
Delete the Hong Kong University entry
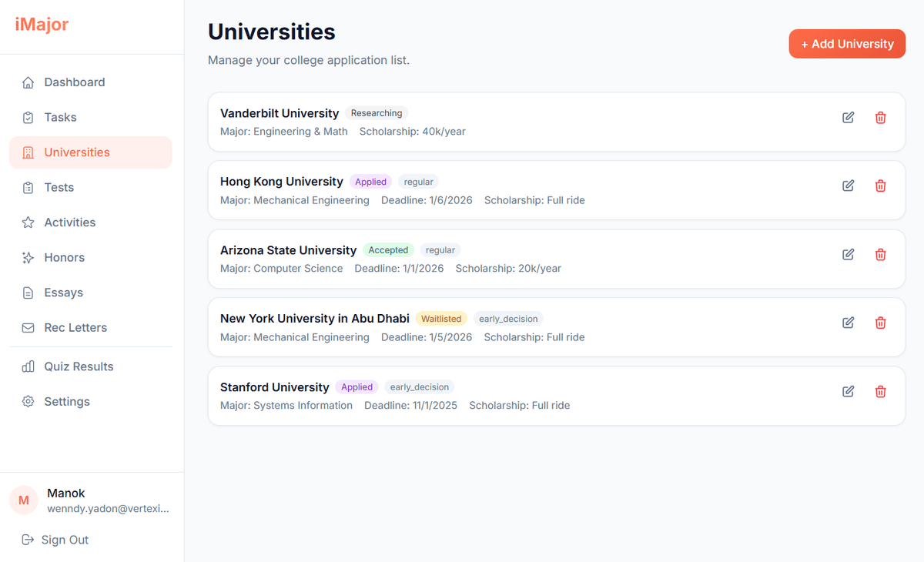click(x=880, y=186)
